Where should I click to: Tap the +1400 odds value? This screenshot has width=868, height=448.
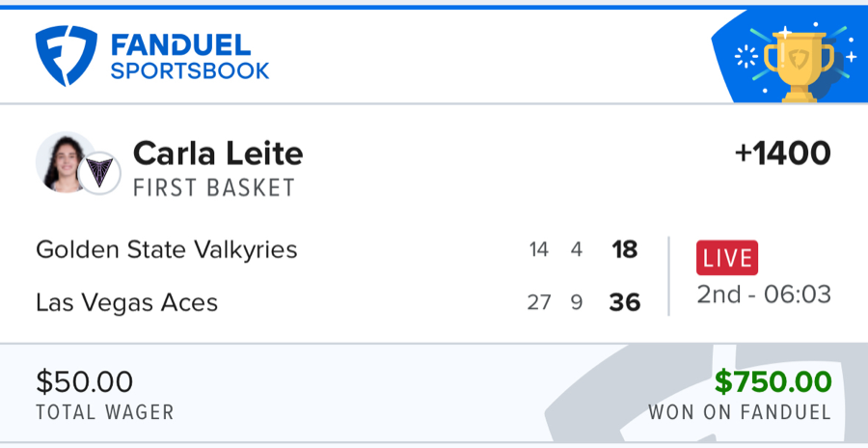point(781,154)
